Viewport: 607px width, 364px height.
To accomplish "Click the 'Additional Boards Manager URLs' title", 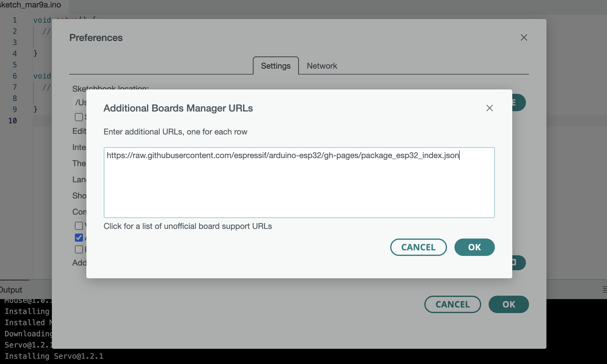I will click(x=178, y=108).
